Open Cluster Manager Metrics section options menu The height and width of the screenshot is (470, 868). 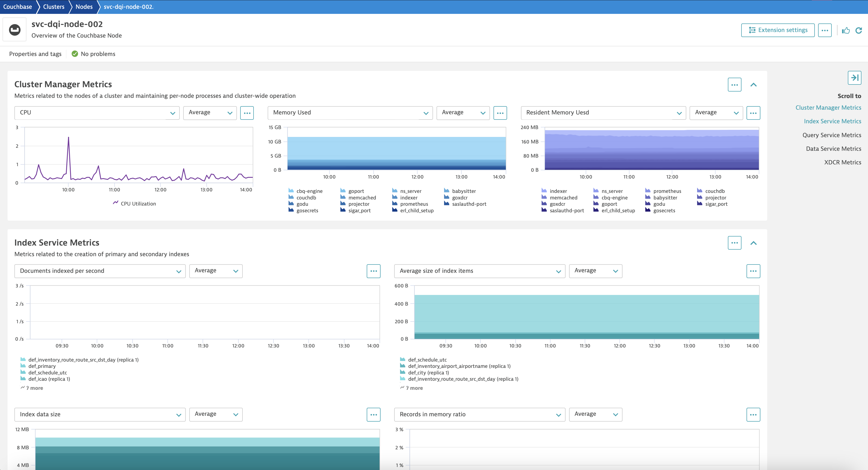tap(735, 85)
